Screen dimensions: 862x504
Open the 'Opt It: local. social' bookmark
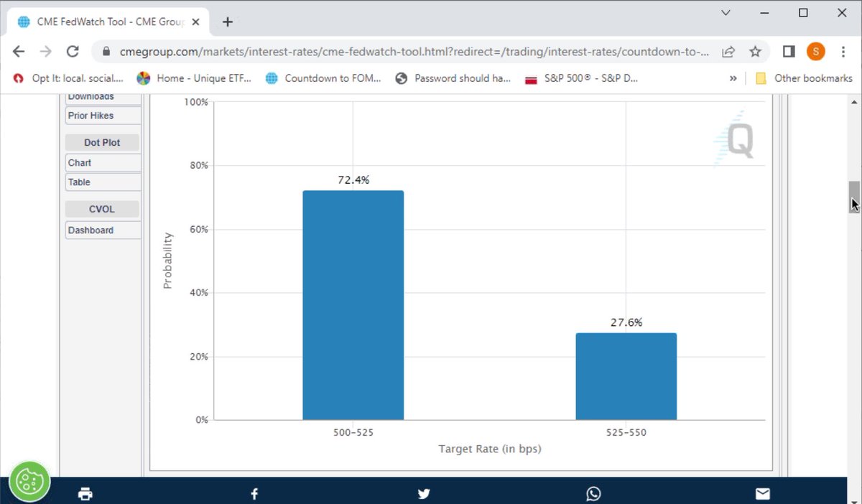coord(69,78)
